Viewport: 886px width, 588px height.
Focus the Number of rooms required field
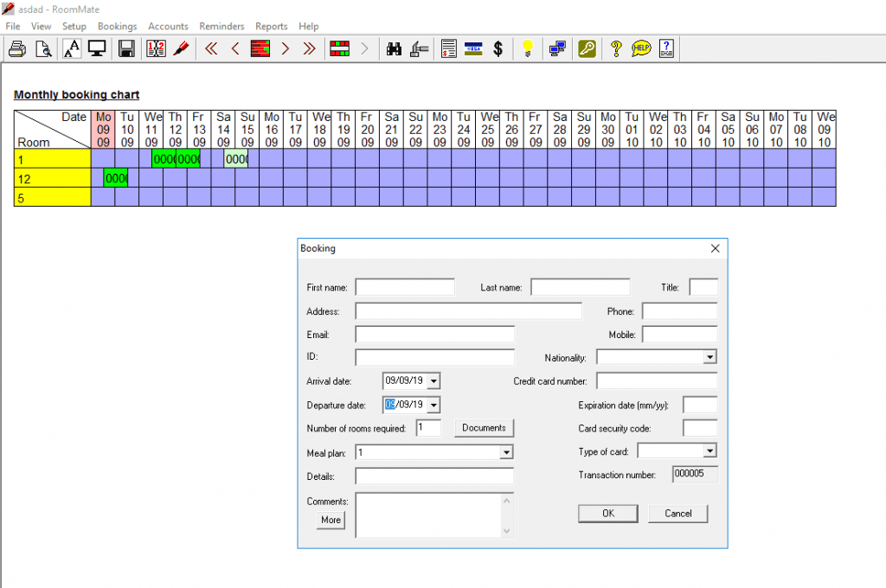428,427
